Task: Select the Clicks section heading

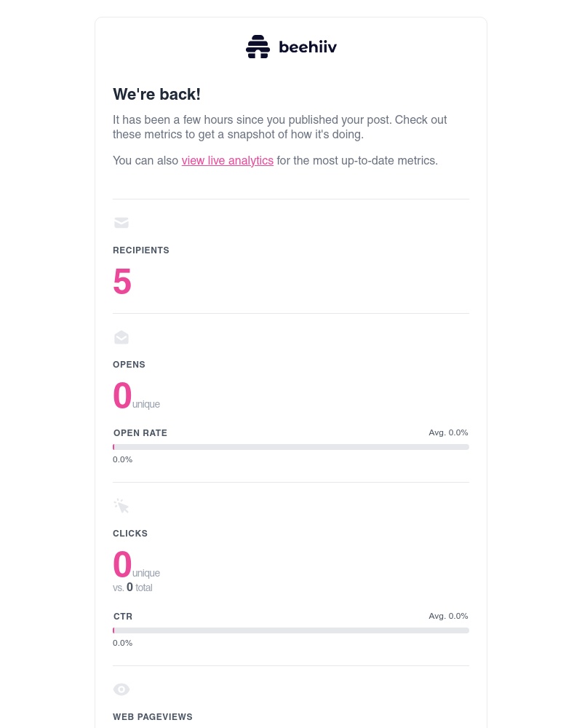Action: pos(130,534)
